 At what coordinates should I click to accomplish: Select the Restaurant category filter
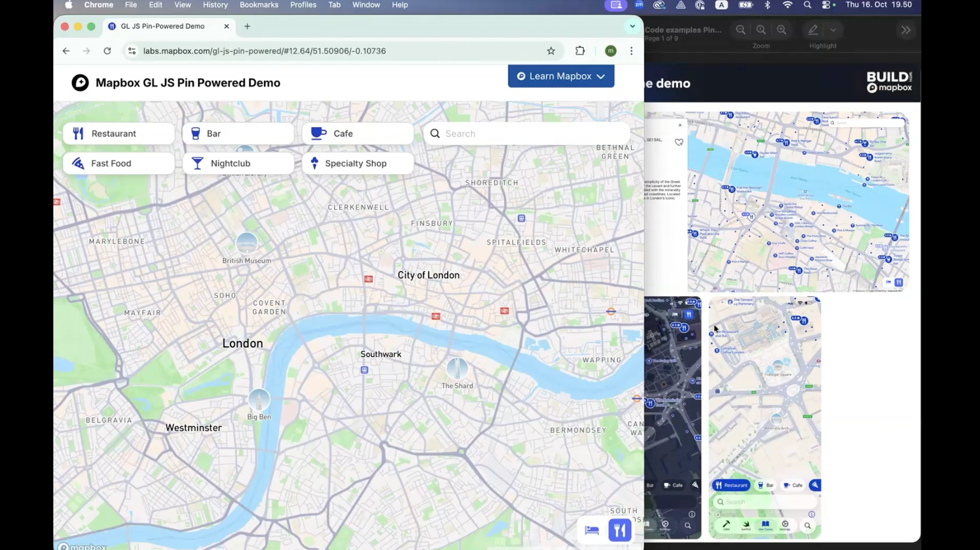[119, 134]
